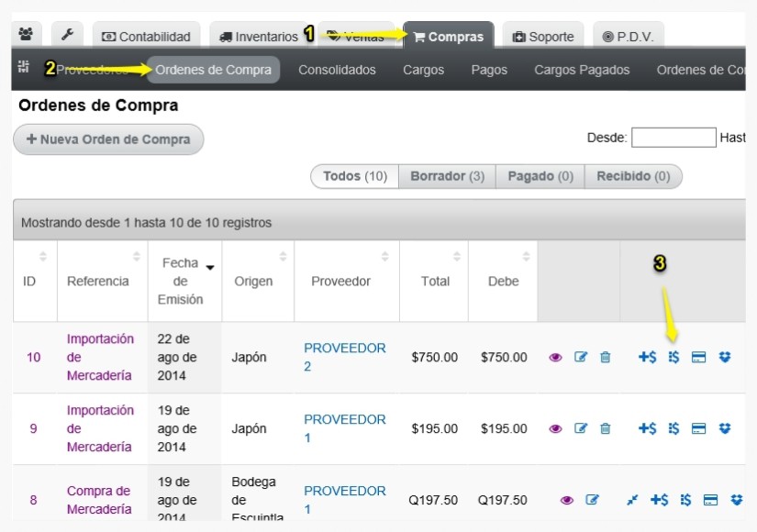Open the Consolidados submenu item
This screenshot has width=757, height=532.
[337, 70]
